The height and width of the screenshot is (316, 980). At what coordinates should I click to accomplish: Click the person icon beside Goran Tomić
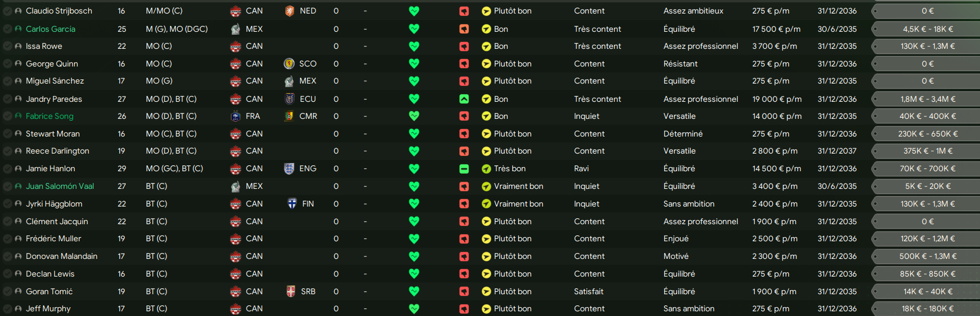pyautogui.click(x=18, y=292)
